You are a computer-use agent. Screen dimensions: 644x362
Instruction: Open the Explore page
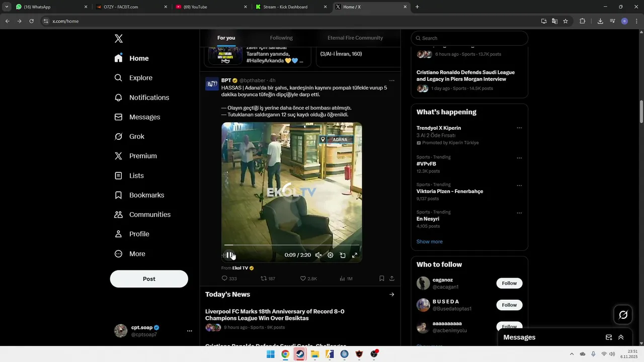(x=133, y=78)
